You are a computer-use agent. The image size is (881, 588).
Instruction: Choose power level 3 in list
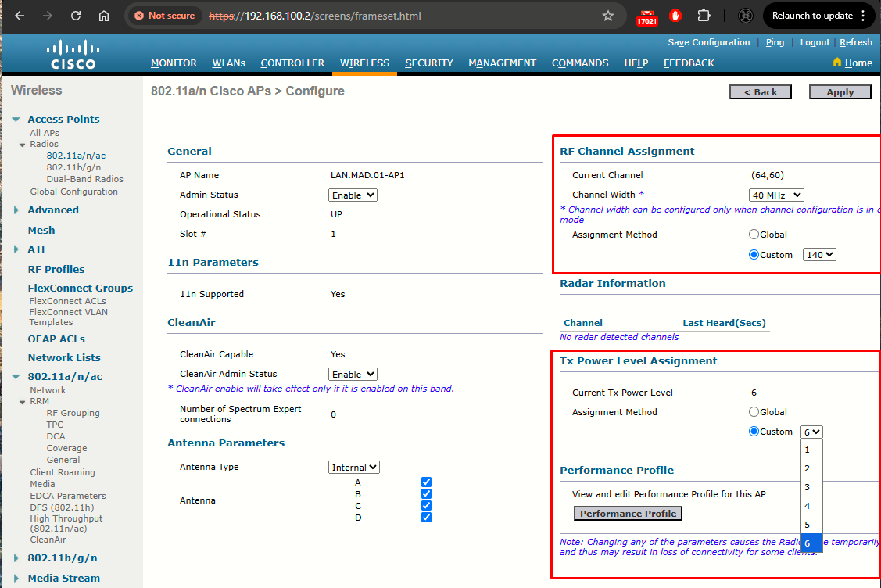(x=812, y=487)
